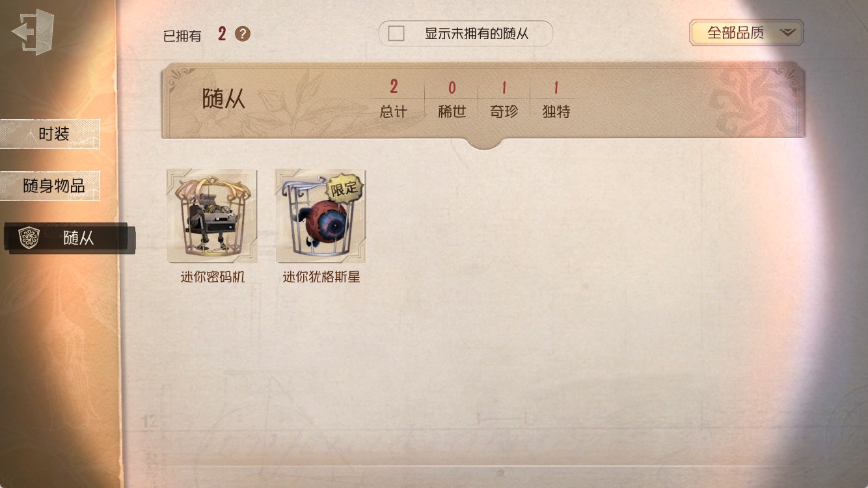Viewport: 868px width, 488px height.
Task: Filter by the 稀世 rarity count
Action: (x=452, y=99)
